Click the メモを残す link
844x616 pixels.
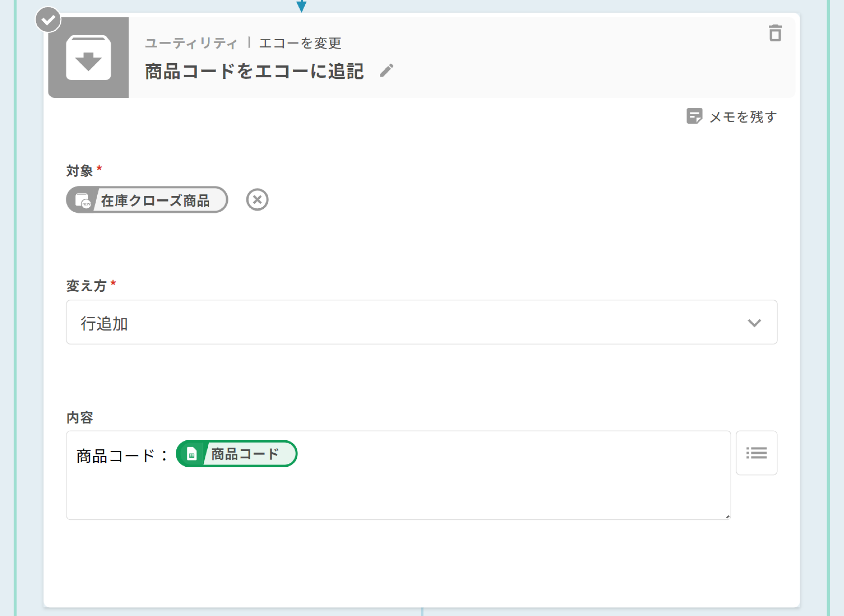tap(743, 117)
